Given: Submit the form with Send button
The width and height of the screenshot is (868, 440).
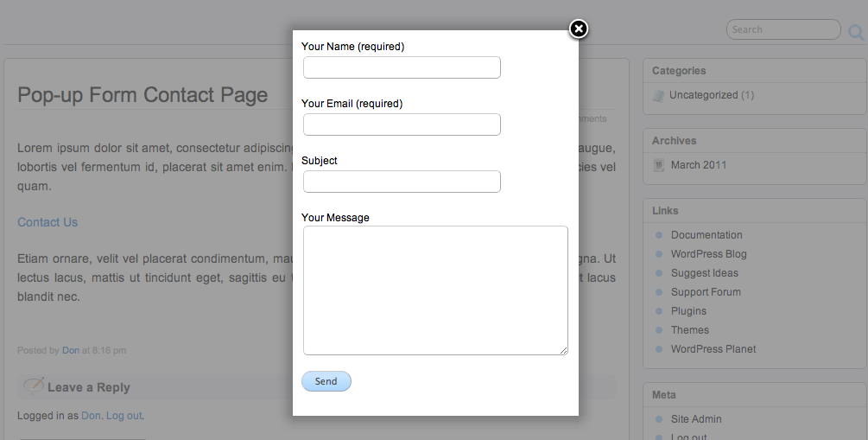Looking at the screenshot, I should [x=326, y=381].
